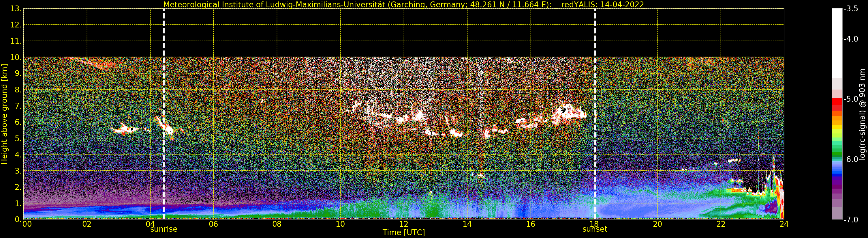The height and width of the screenshot is (238, 868).
Task: Click the time axis tick label '12'
Action: tap(404, 224)
